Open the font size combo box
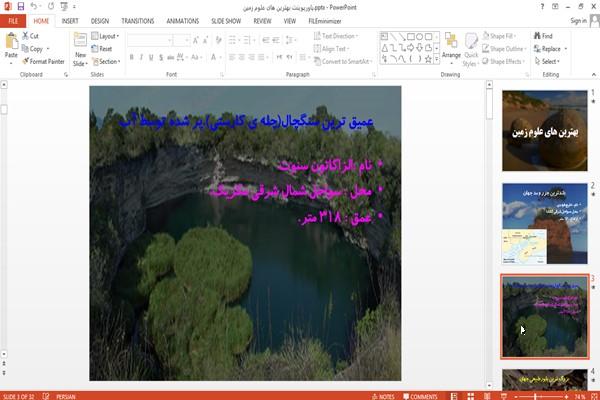Viewport: 600px width, 400px height. tap(181, 40)
